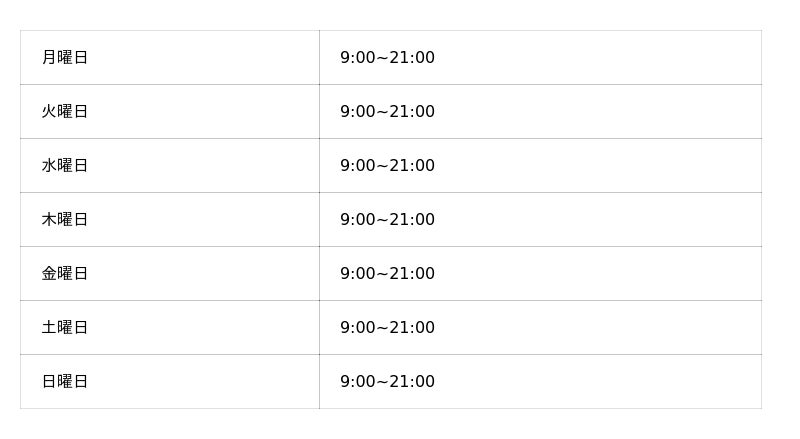Select the 21:00 closing time for 火曜日

point(412,112)
